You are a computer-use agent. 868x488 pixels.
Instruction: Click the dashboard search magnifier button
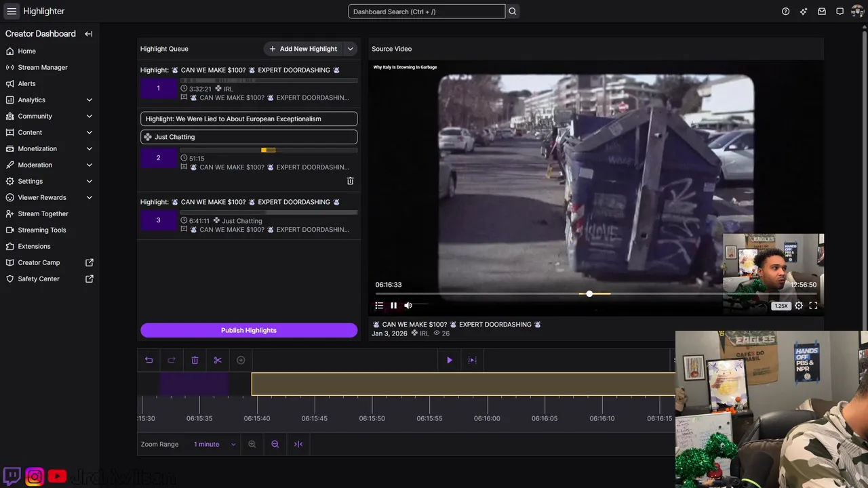pyautogui.click(x=513, y=12)
